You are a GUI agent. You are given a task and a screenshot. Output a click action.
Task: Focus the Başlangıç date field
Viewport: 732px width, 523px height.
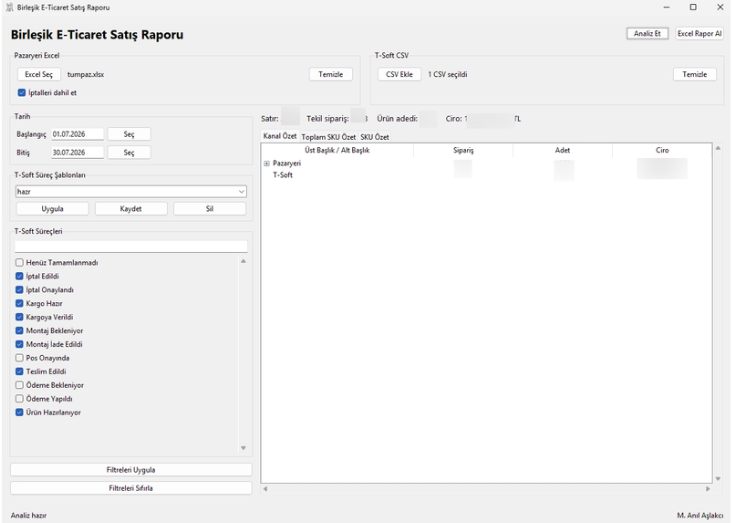(x=77, y=134)
